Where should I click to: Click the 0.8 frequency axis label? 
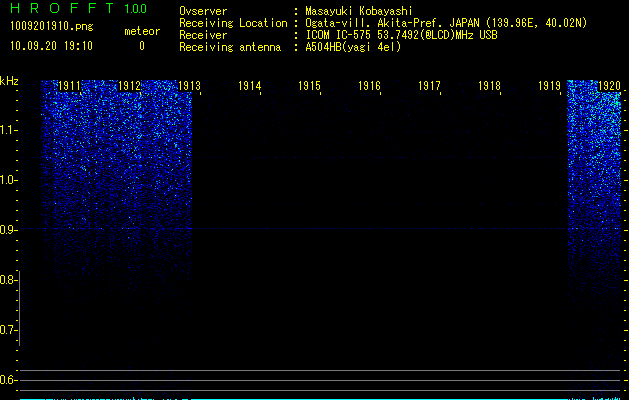click(x=7, y=280)
